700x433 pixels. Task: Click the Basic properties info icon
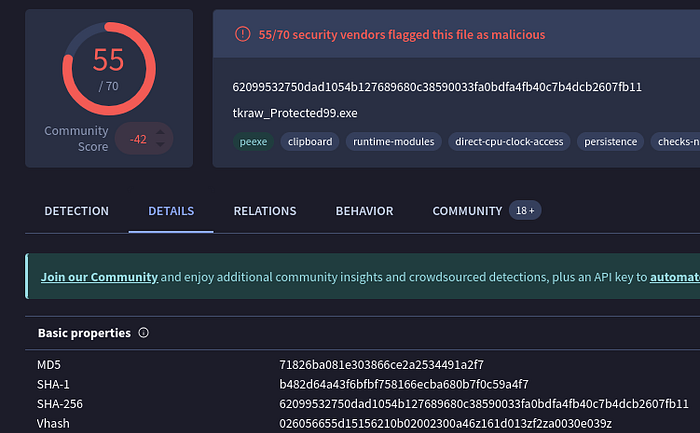tap(143, 333)
